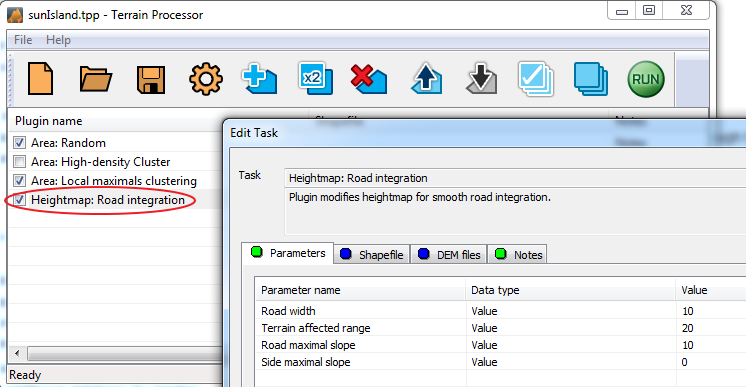
Task: Select Area: Local maximals clustering row
Action: pos(116,180)
